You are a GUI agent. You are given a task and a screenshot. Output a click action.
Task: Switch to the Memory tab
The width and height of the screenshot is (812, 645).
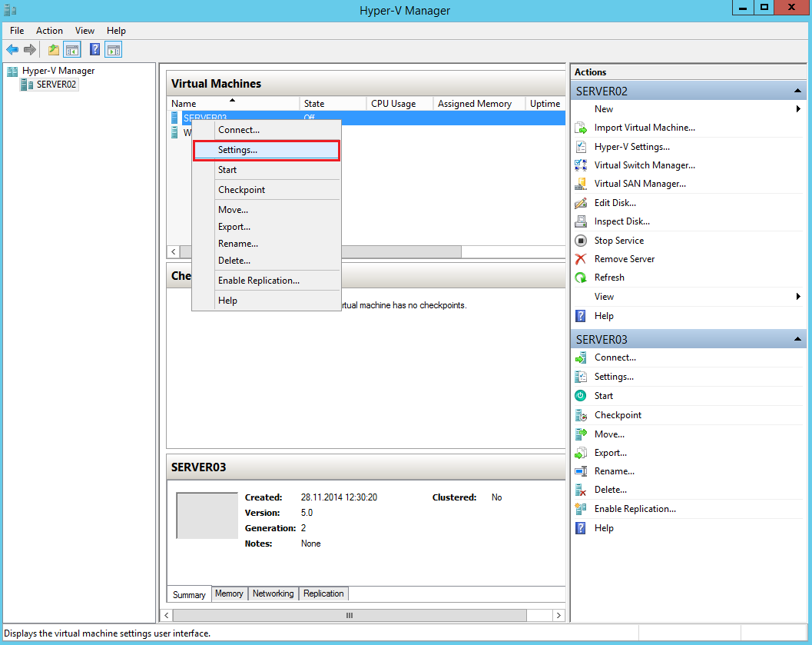pos(229,593)
